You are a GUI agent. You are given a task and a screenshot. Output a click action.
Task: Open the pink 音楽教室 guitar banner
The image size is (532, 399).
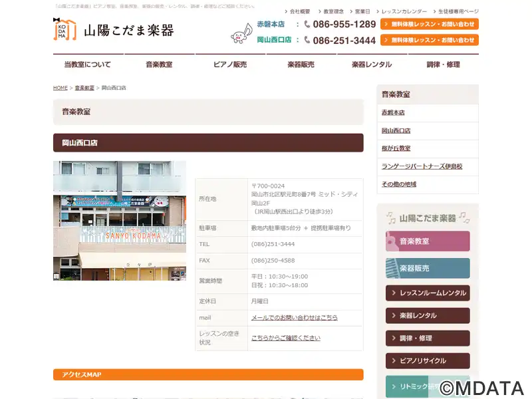(428, 241)
